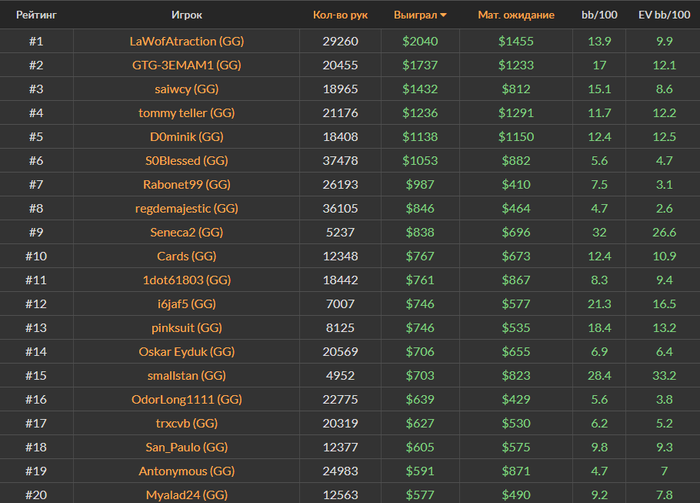Select expected value $1455
Viewport: 700px width, 503px height.
pyautogui.click(x=516, y=42)
